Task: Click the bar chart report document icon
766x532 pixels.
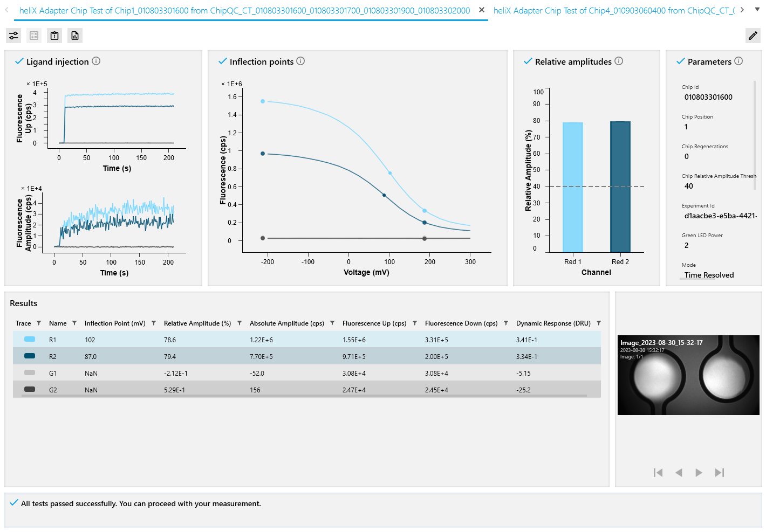Action: tap(75, 36)
